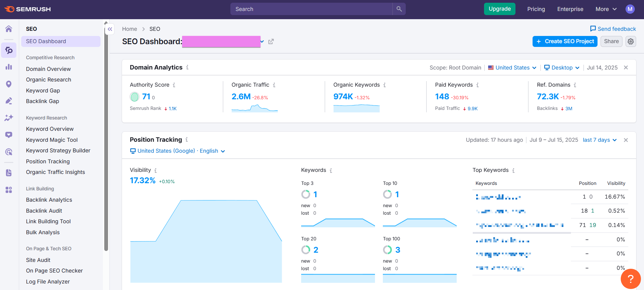
Task: Open the Local location-pin icon
Action: coord(9,84)
